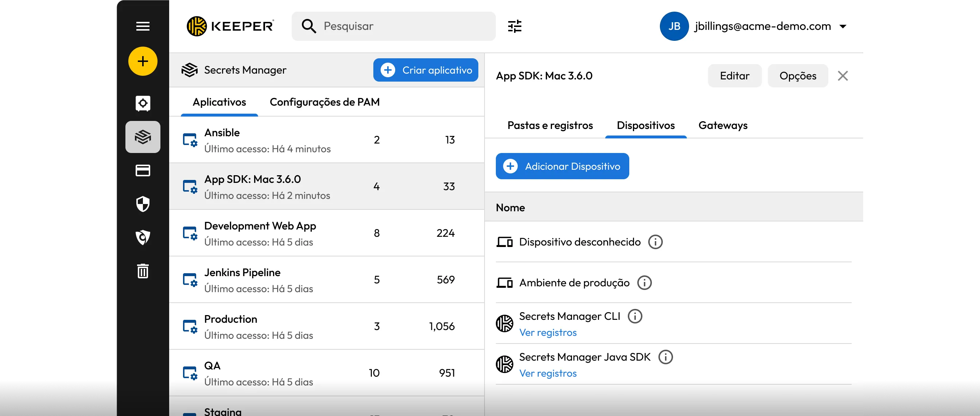Show info for Secrets Manager CLI

click(x=635, y=316)
